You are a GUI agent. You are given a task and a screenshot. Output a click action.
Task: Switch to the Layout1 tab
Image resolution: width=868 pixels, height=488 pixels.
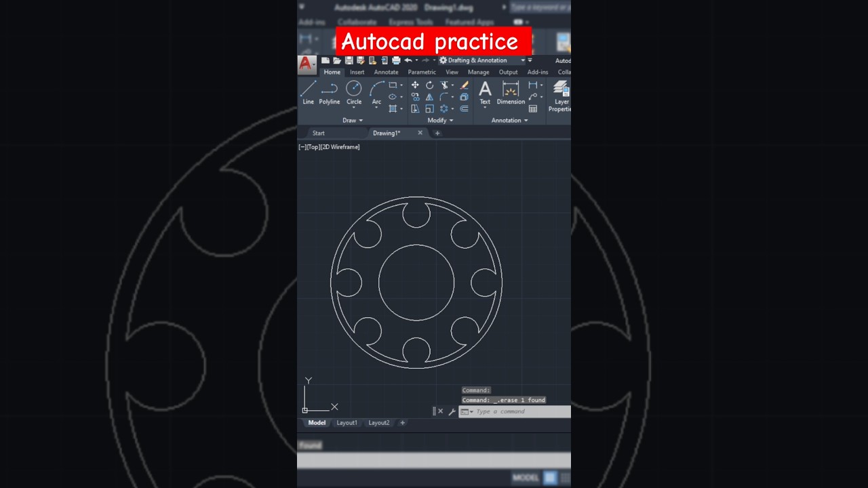click(x=347, y=423)
